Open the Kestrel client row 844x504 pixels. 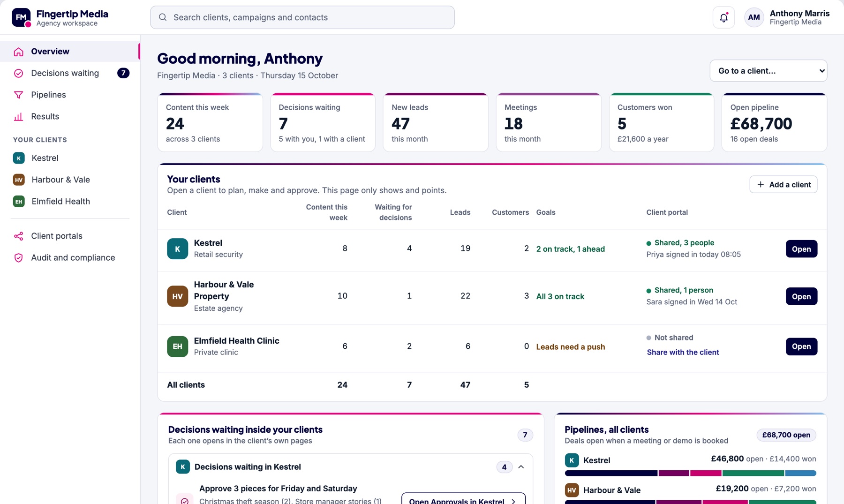pyautogui.click(x=801, y=249)
